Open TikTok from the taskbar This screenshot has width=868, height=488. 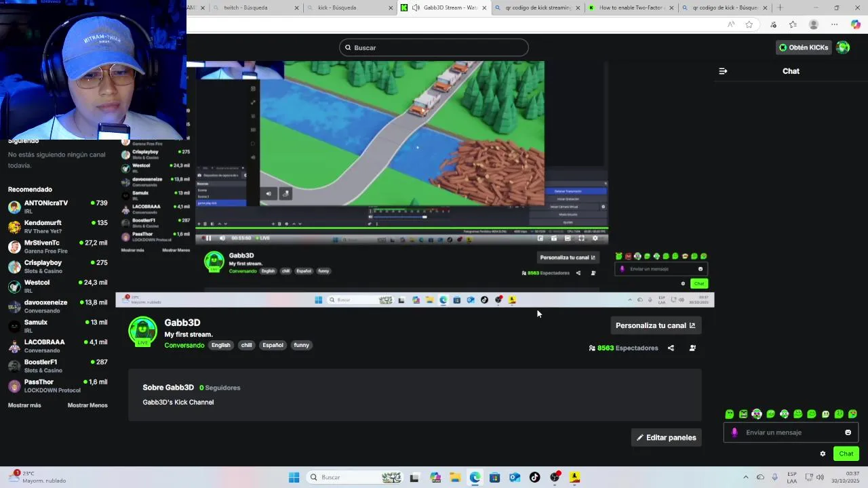click(x=535, y=477)
